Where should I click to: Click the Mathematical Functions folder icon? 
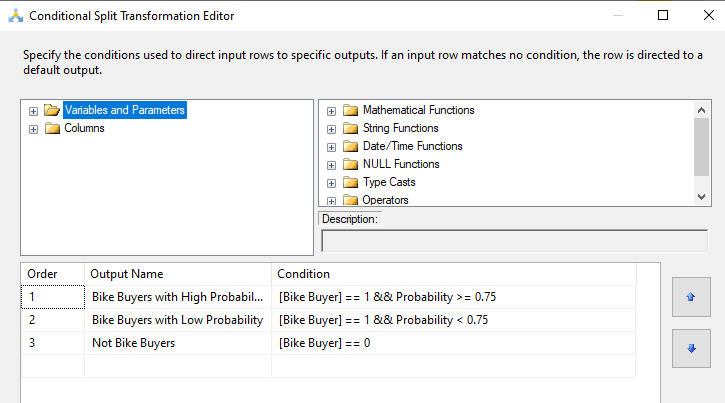pos(350,110)
